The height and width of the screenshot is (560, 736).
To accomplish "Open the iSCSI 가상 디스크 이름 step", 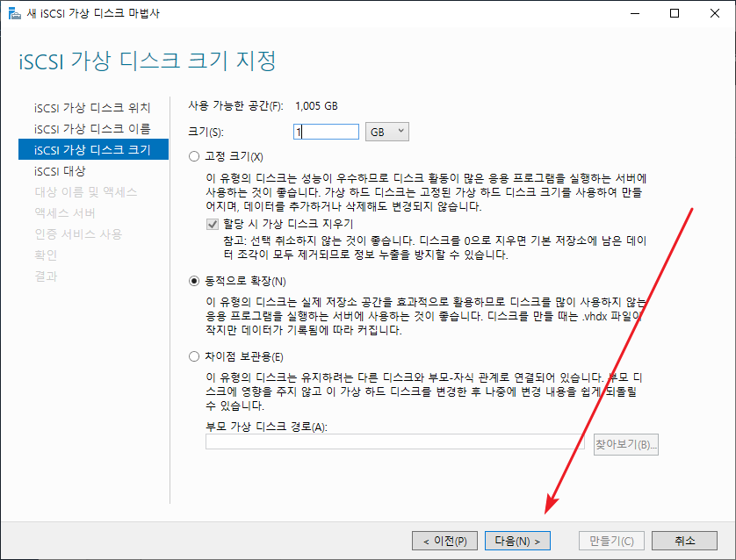I will coord(92,129).
